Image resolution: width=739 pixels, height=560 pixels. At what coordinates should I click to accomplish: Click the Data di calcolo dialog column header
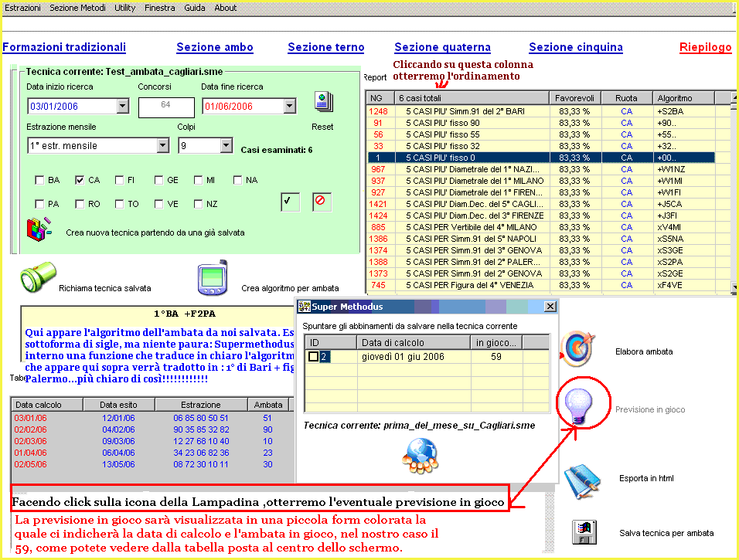414,342
